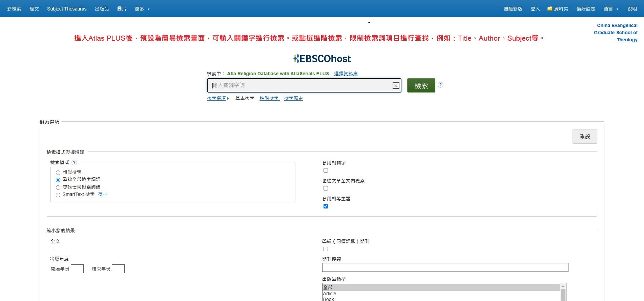
Task: Open 檢索歷史 search history
Action: (293, 98)
